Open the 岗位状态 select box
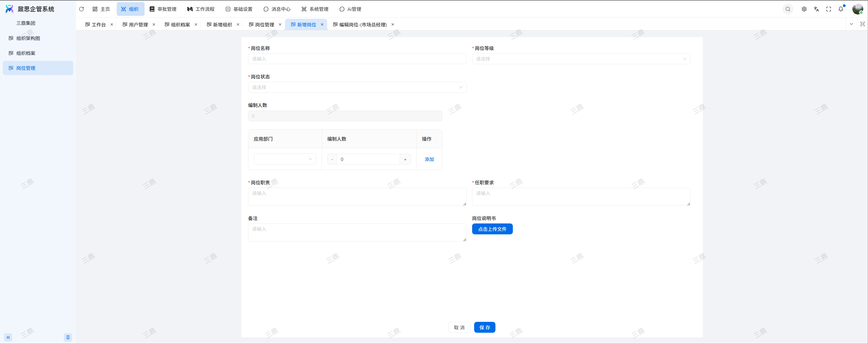Screen dimensions: 868x344 click(357, 87)
